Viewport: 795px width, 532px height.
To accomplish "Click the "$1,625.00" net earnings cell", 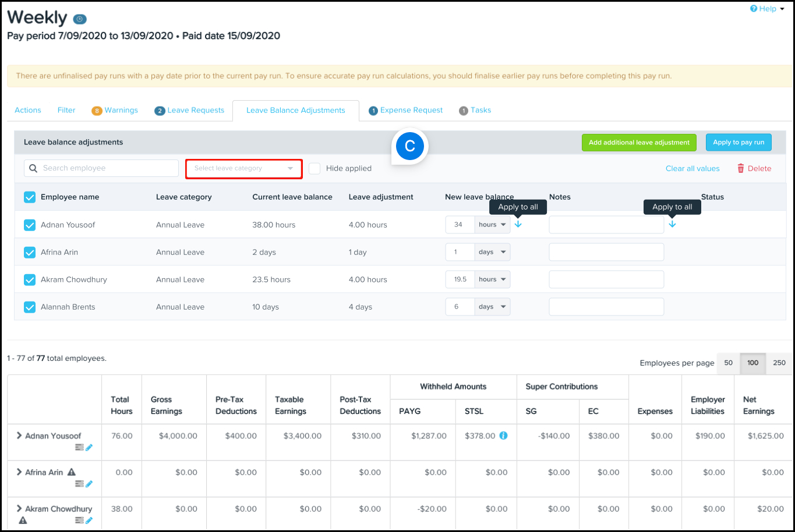I will tap(765, 435).
